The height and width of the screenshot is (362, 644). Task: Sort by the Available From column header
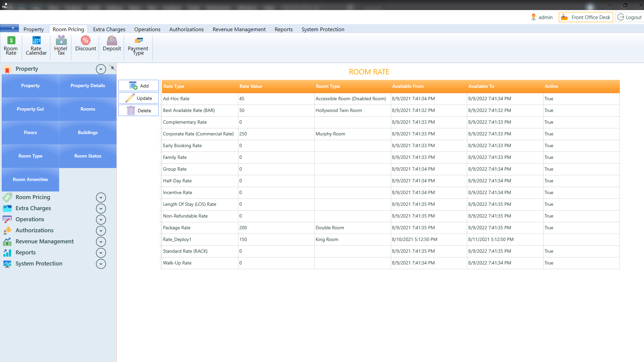coord(429,86)
